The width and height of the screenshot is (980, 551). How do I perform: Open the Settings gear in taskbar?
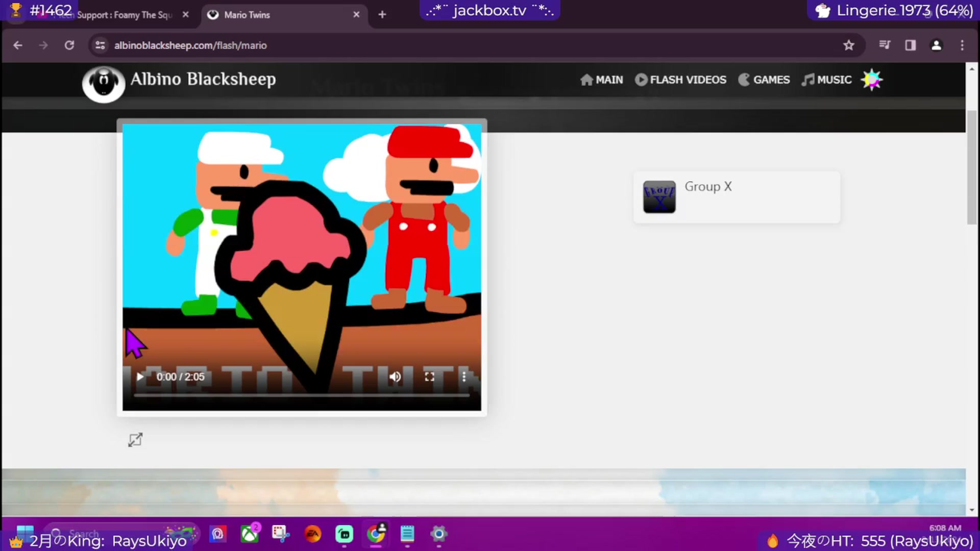[438, 534]
